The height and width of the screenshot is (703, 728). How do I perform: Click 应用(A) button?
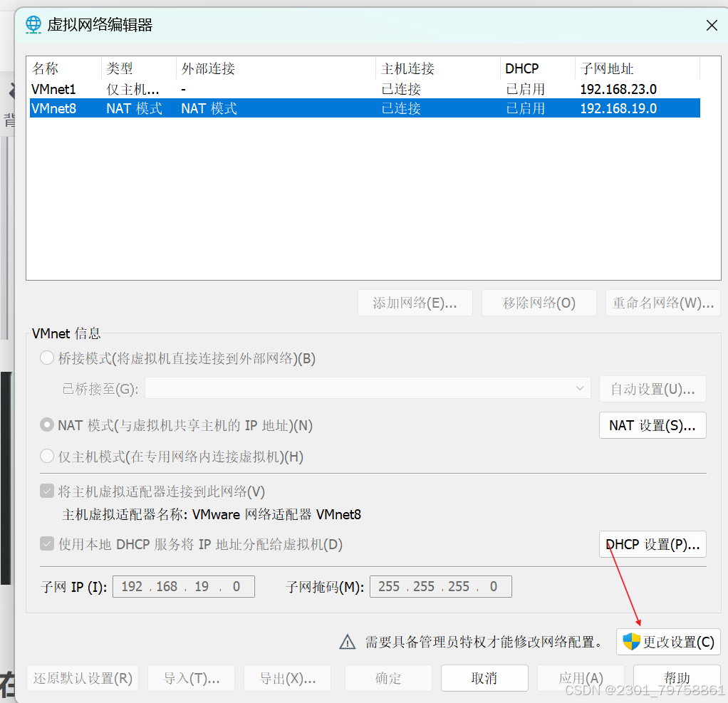581,678
